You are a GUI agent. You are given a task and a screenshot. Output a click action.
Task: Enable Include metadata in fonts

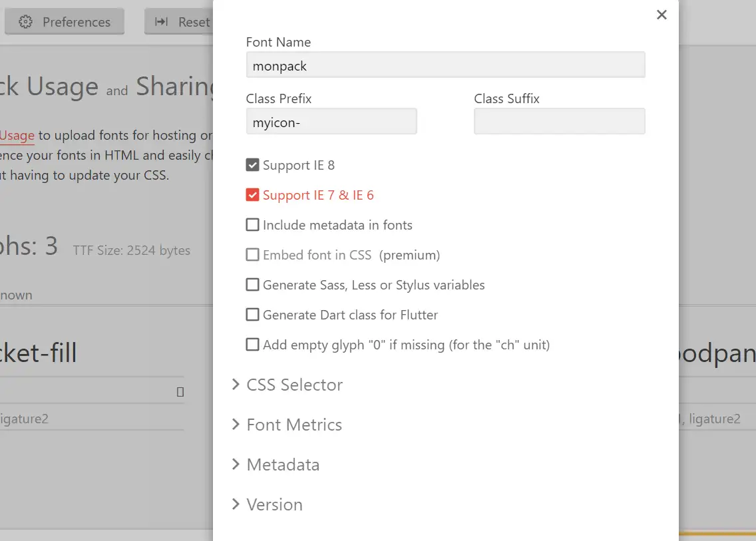point(252,225)
